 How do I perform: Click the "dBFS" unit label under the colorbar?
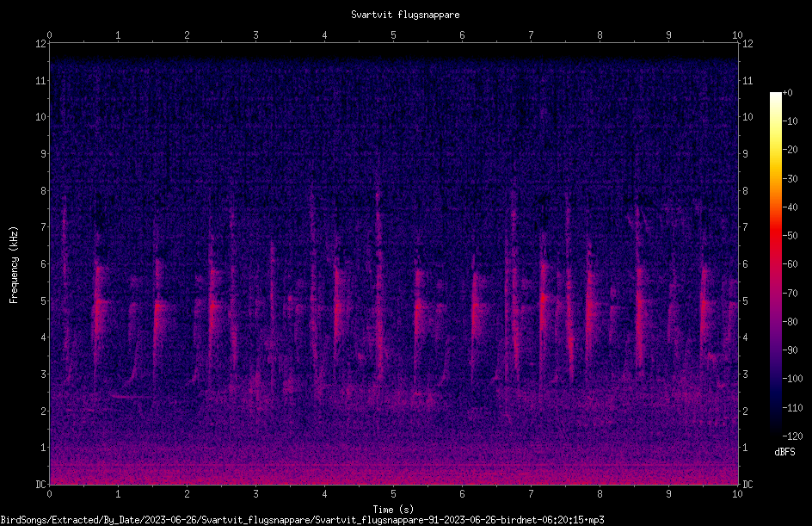click(784, 452)
